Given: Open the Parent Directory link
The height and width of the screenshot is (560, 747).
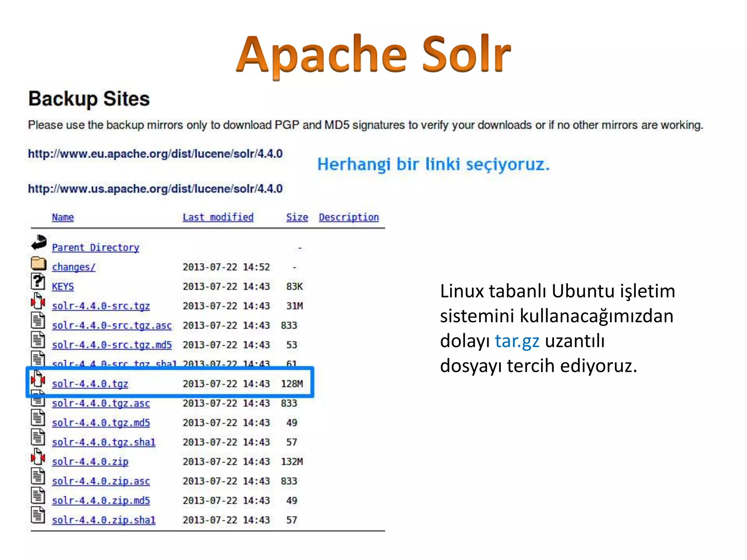Looking at the screenshot, I should [x=96, y=248].
